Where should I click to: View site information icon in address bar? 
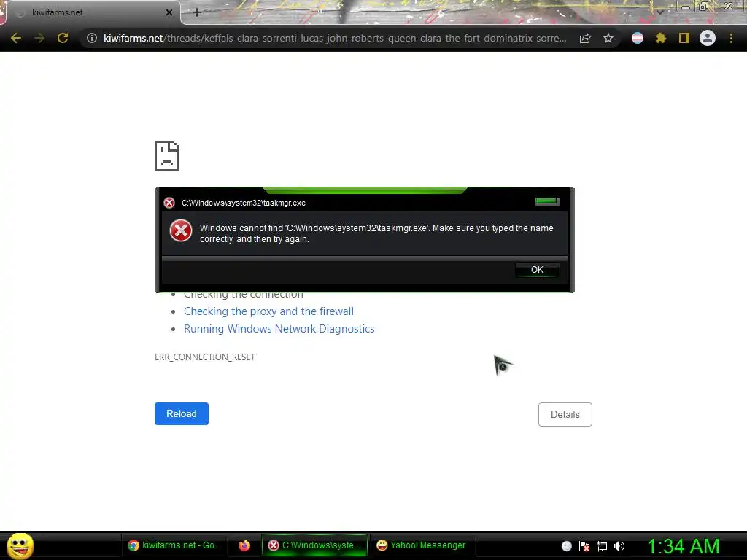coord(91,38)
